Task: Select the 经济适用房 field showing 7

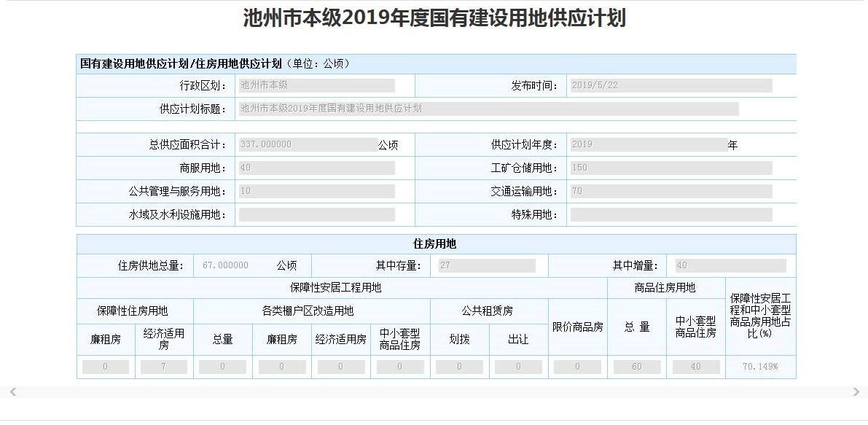Action: pos(163,367)
